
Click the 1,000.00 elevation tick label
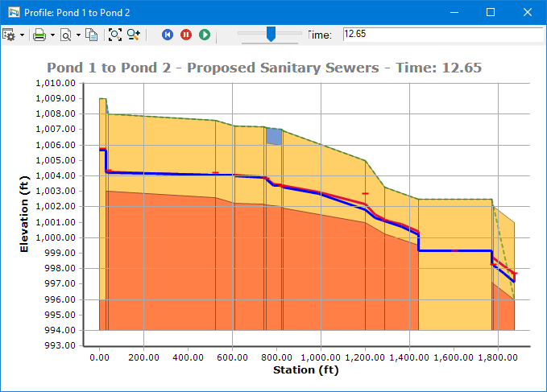tap(56, 237)
